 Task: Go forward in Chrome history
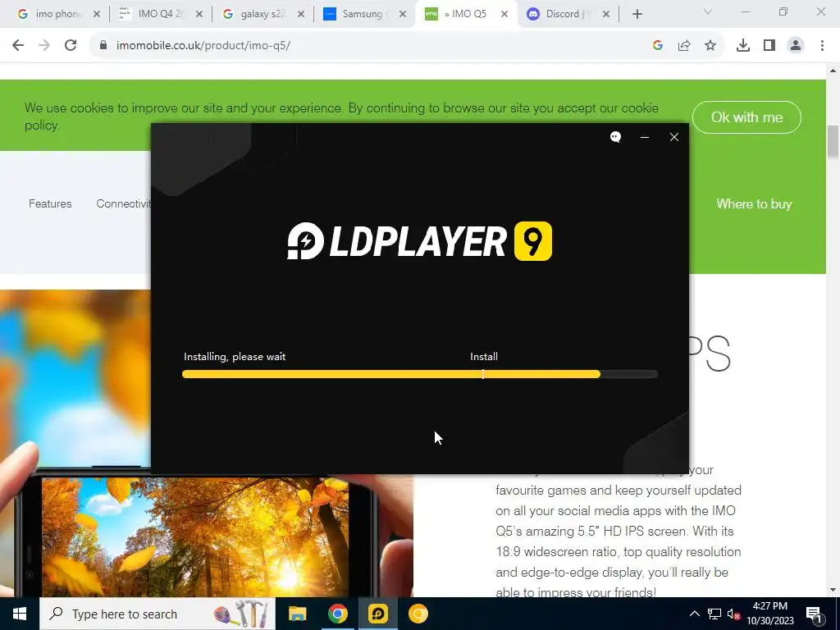point(44,45)
